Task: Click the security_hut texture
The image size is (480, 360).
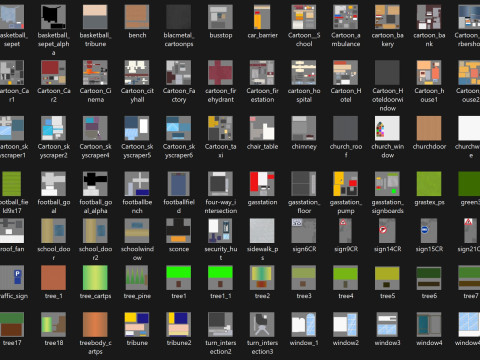Action: coord(220,231)
